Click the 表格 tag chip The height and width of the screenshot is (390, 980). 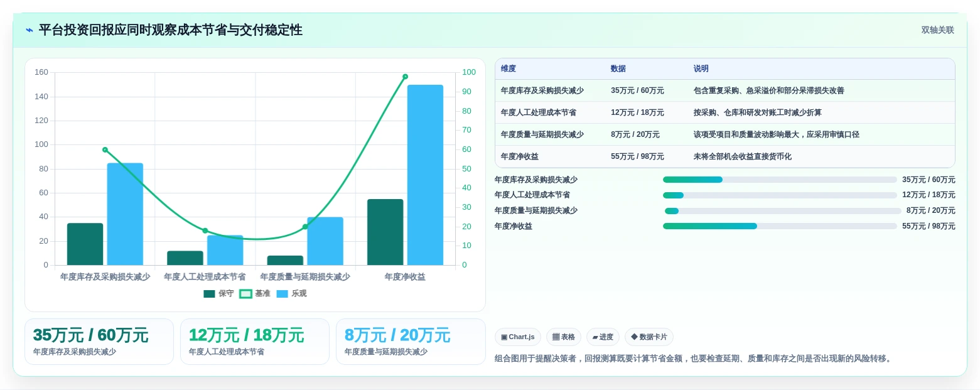click(x=564, y=337)
